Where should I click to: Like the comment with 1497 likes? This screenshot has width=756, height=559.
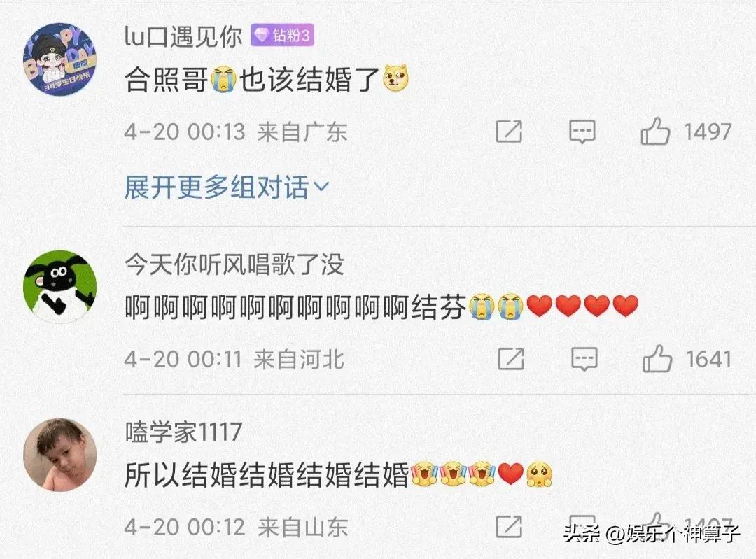click(x=655, y=131)
